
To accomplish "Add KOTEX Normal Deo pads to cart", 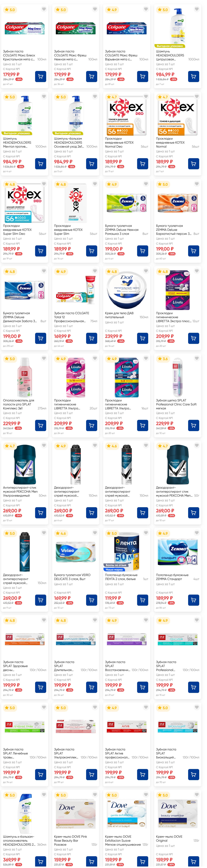I will [143, 164].
